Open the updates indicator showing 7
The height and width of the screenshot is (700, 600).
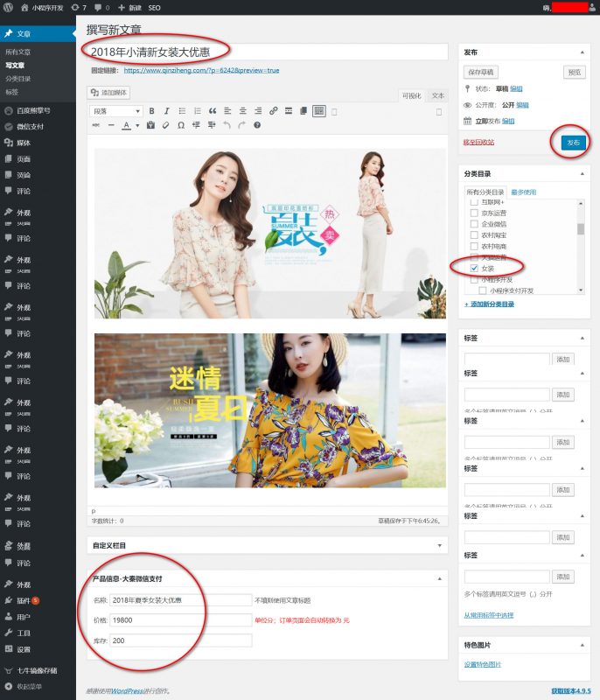(79, 8)
